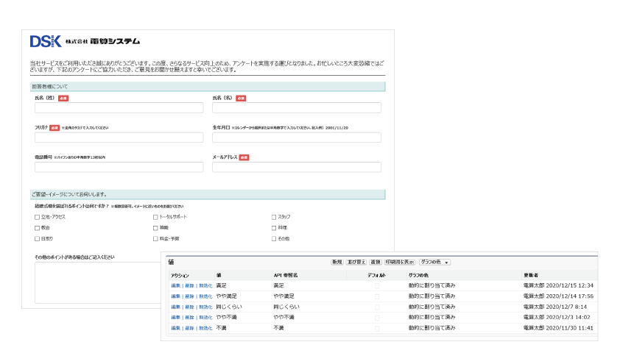Screen dimensions: 620x364
Task: Click the 電話番号 input field
Action: (x=119, y=168)
